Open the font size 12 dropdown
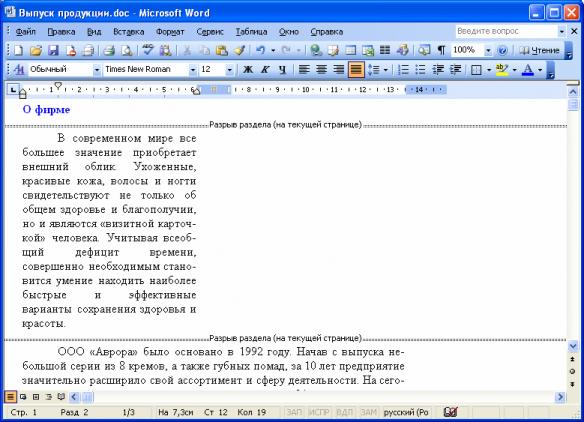Screen dimensions: 584x422 coord(229,70)
